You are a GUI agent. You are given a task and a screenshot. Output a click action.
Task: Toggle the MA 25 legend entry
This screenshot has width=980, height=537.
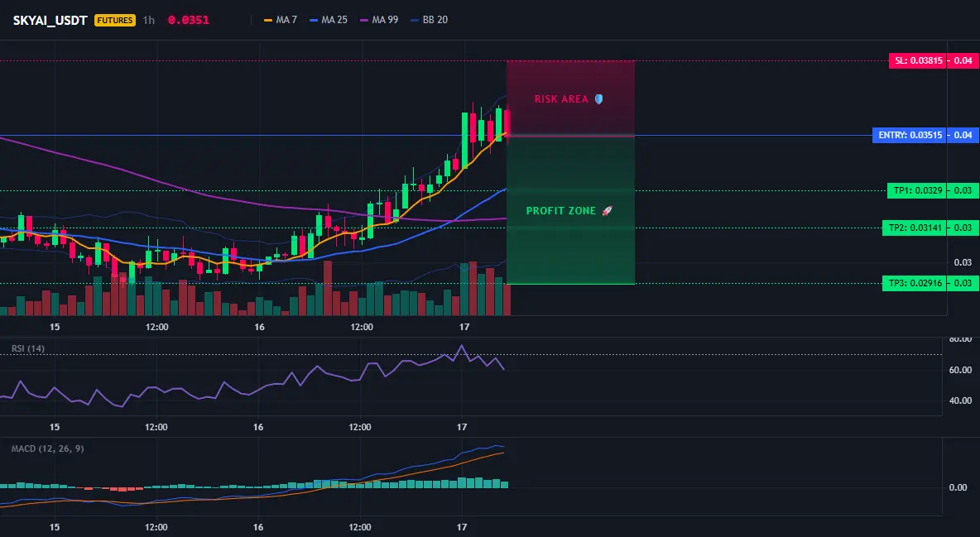[x=329, y=20]
